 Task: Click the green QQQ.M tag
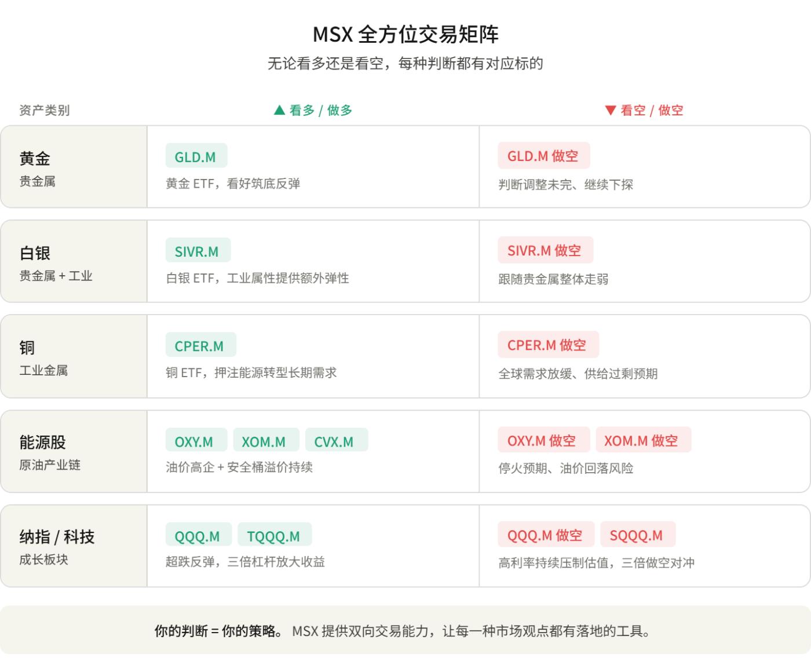pyautogui.click(x=198, y=536)
